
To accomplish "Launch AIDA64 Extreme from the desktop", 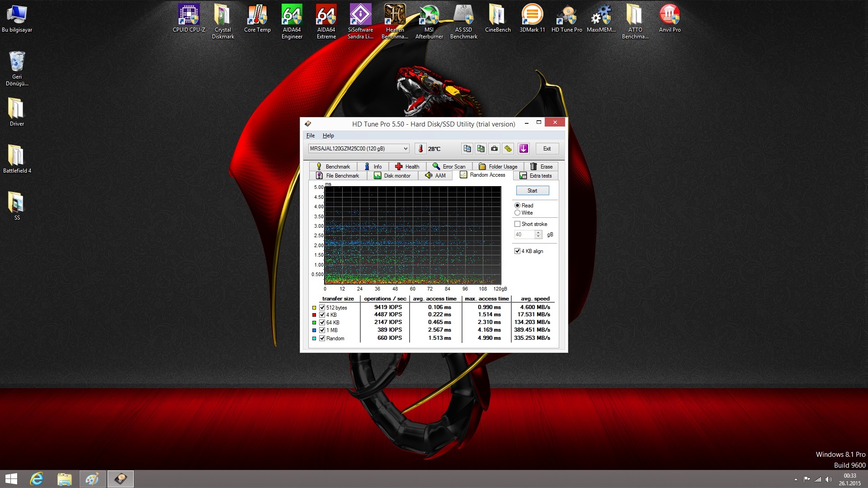I will click(x=326, y=22).
